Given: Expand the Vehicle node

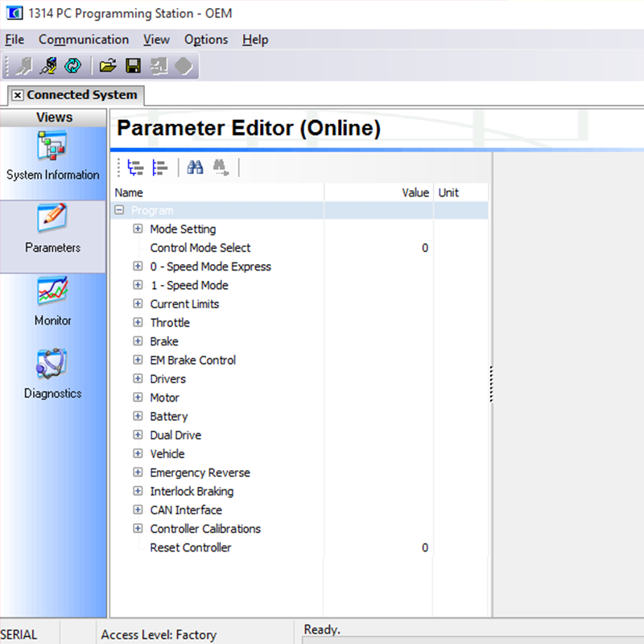Looking at the screenshot, I should coord(138,453).
